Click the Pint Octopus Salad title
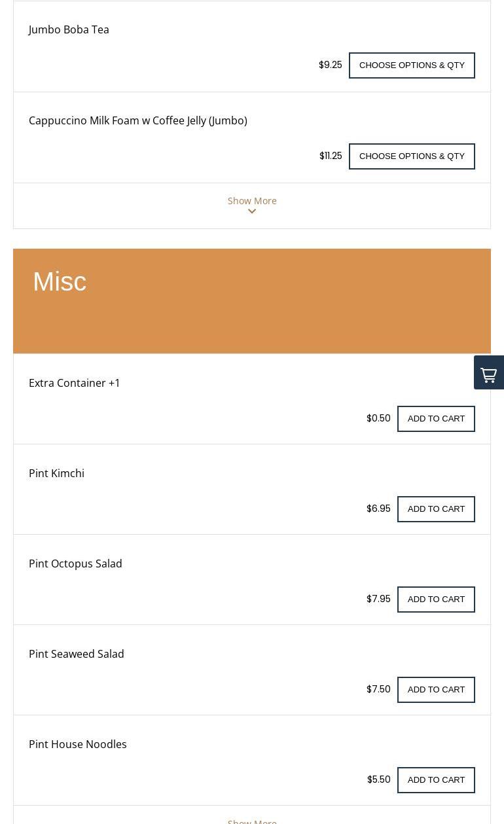This screenshot has width=504, height=824. tap(75, 564)
